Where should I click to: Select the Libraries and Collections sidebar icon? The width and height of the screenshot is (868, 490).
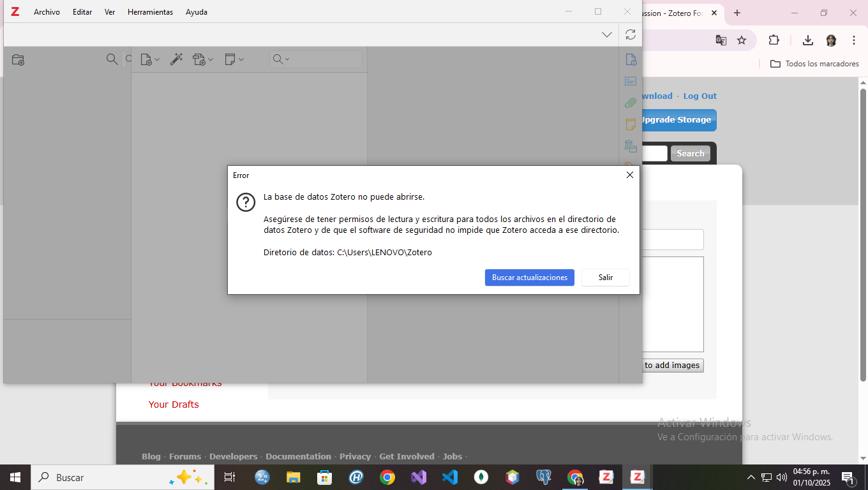tap(631, 146)
